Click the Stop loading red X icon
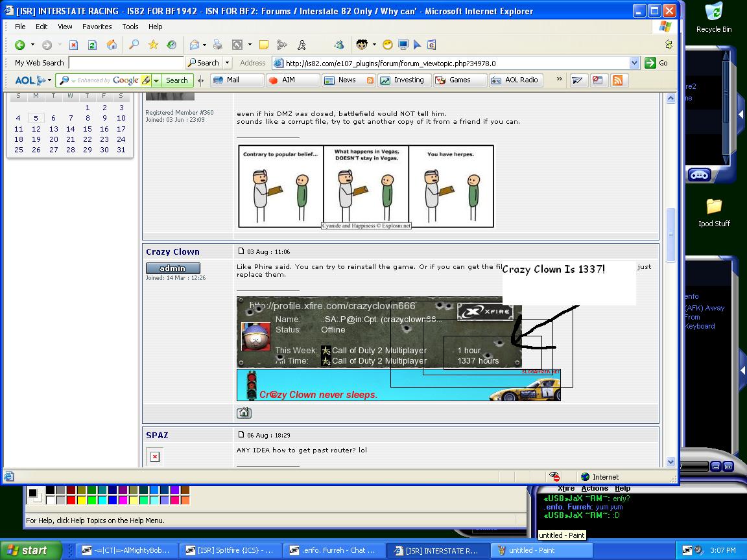747x560 pixels. click(73, 45)
